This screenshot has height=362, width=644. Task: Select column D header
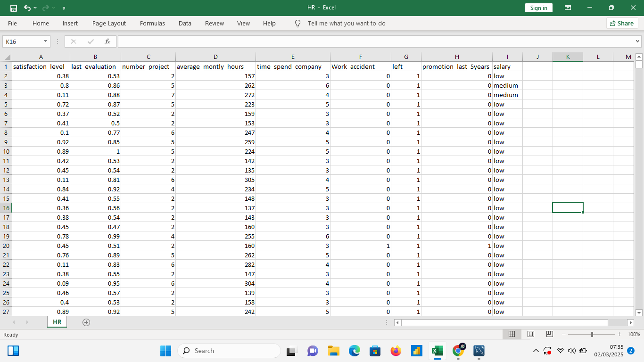pos(215,57)
